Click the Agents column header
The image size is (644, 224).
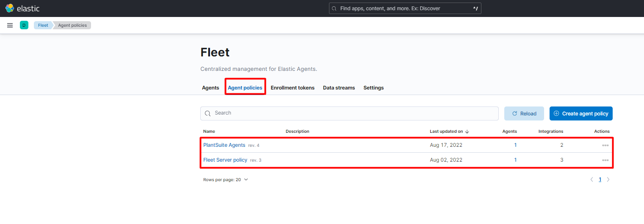coord(509,132)
